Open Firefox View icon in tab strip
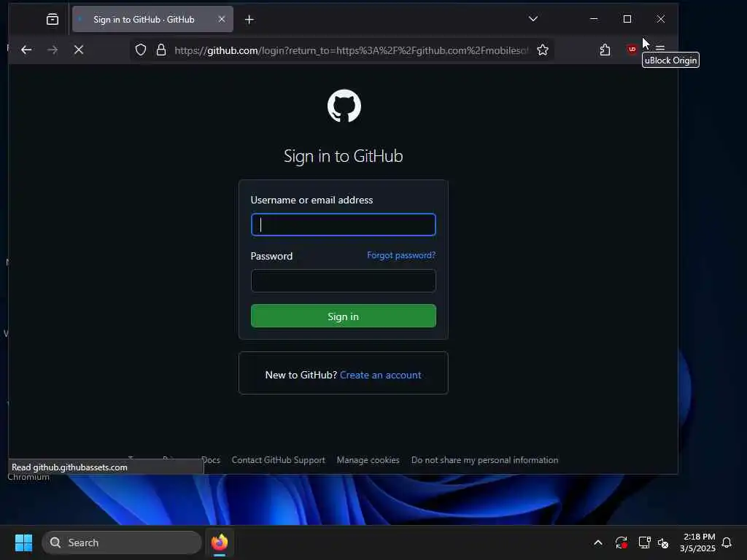Image resolution: width=747 pixels, height=560 pixels. (x=53, y=20)
